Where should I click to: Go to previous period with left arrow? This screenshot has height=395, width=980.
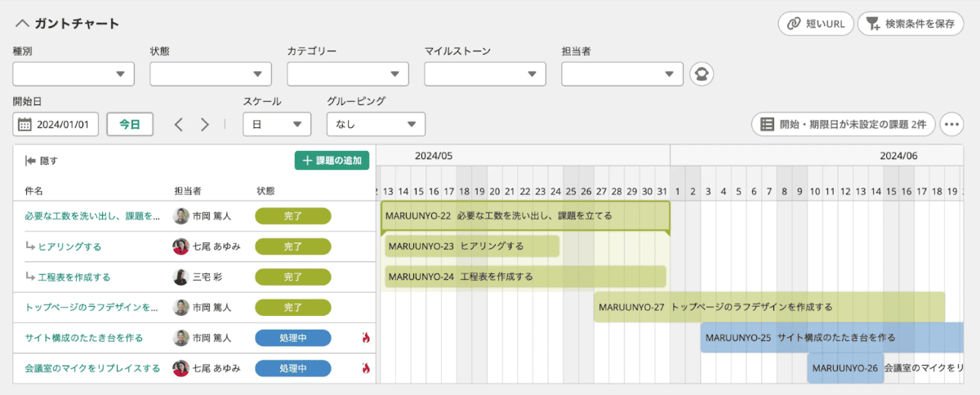click(179, 125)
